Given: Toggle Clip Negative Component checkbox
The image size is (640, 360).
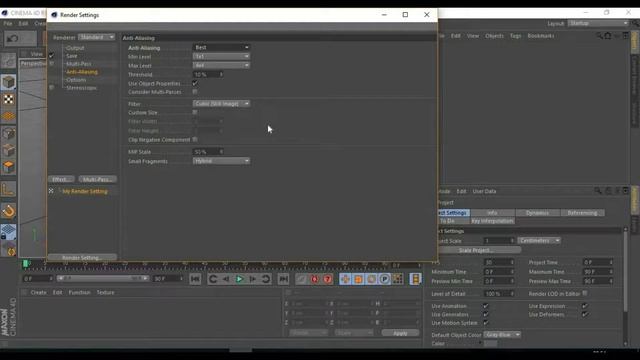Looking at the screenshot, I should (x=195, y=140).
